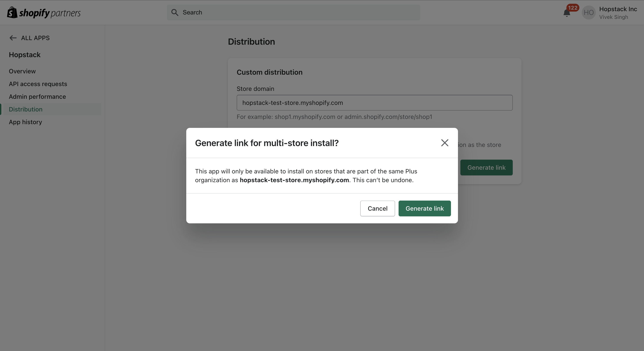Image resolution: width=644 pixels, height=351 pixels.
Task: Click the search magnifier icon
Action: point(175,12)
